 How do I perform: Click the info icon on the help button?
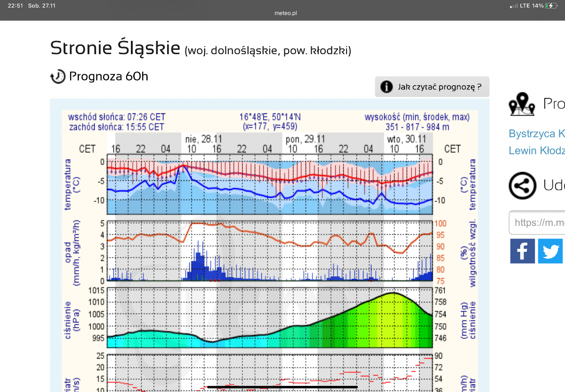pyautogui.click(x=386, y=87)
